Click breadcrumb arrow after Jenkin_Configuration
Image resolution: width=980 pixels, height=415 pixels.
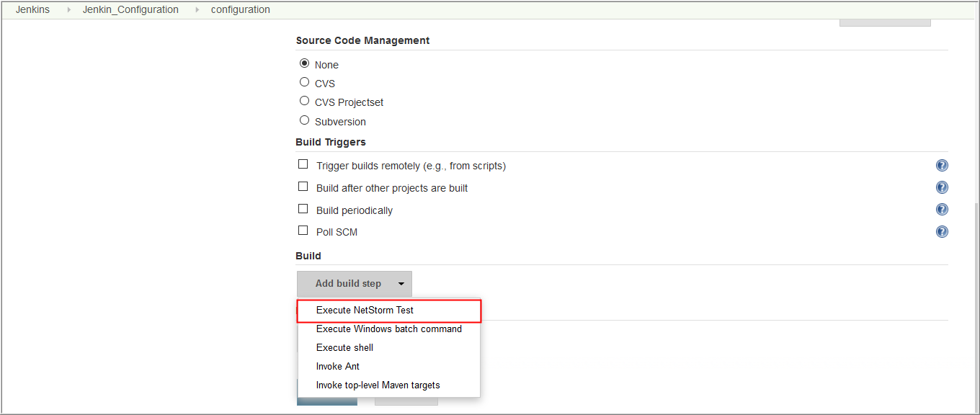[x=197, y=10]
